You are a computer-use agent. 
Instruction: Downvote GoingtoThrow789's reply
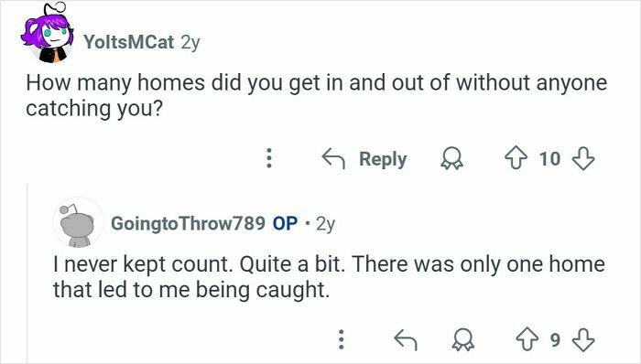583,340
